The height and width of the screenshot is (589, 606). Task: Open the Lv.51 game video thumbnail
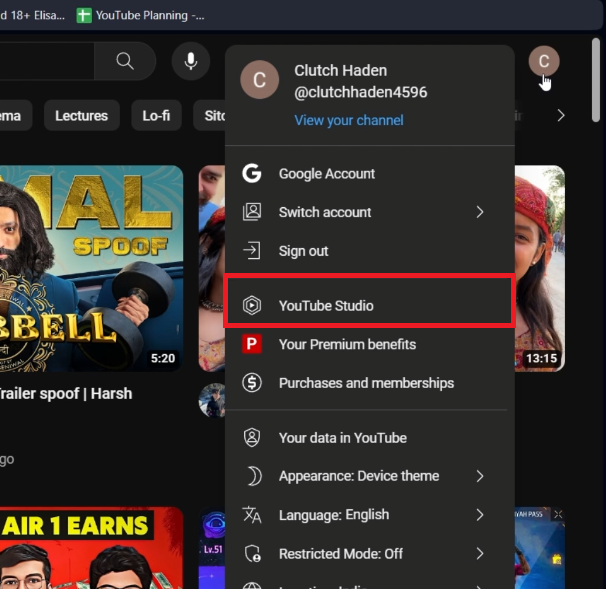click(212, 548)
